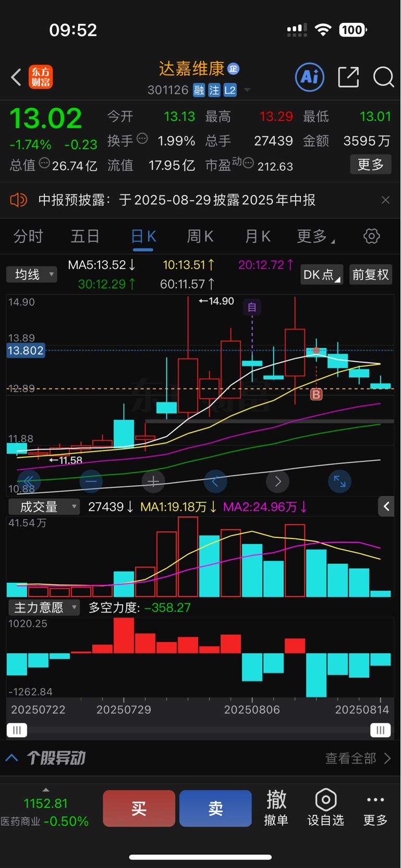Toggle 前复权 adjustment mode
The width and height of the screenshot is (401, 868).
[371, 274]
